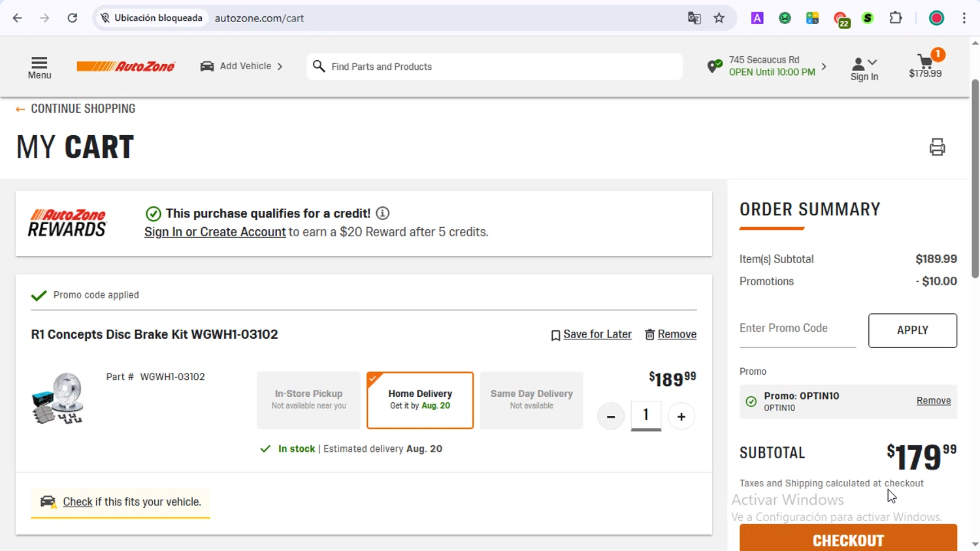Click the Item(s) Subtotal $189.99 amount
The image size is (980, 551).
click(936, 259)
